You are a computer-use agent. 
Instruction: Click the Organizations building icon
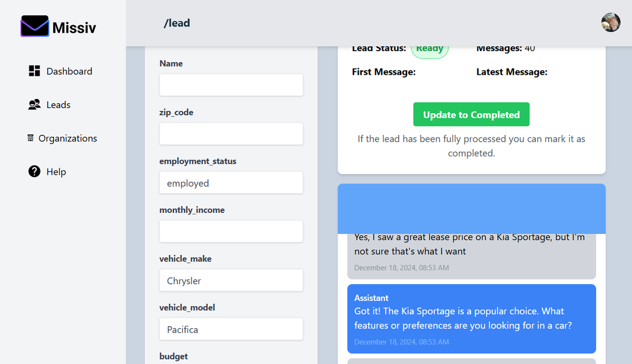tap(31, 138)
